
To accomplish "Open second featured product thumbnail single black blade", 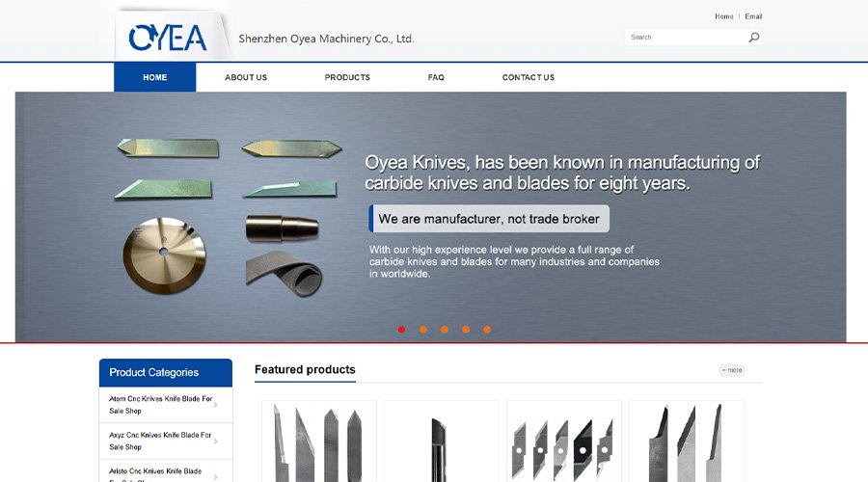I will [441, 442].
